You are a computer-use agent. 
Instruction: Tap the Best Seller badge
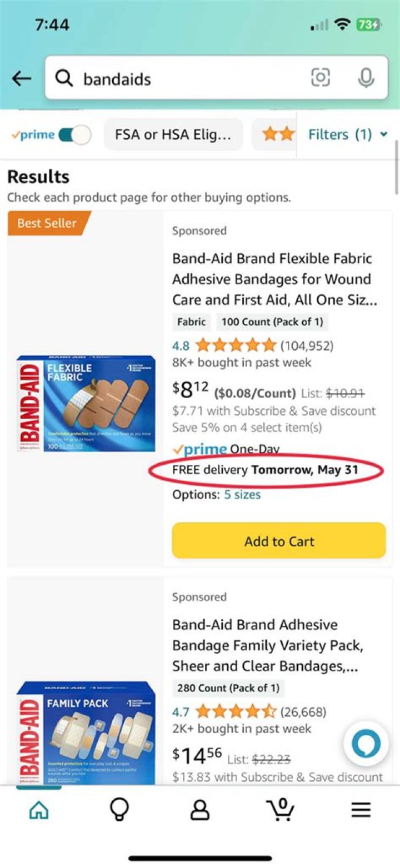(x=48, y=223)
